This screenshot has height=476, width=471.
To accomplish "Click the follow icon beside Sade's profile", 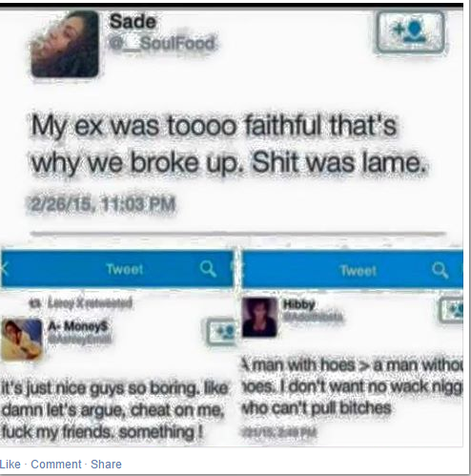I will (410, 31).
